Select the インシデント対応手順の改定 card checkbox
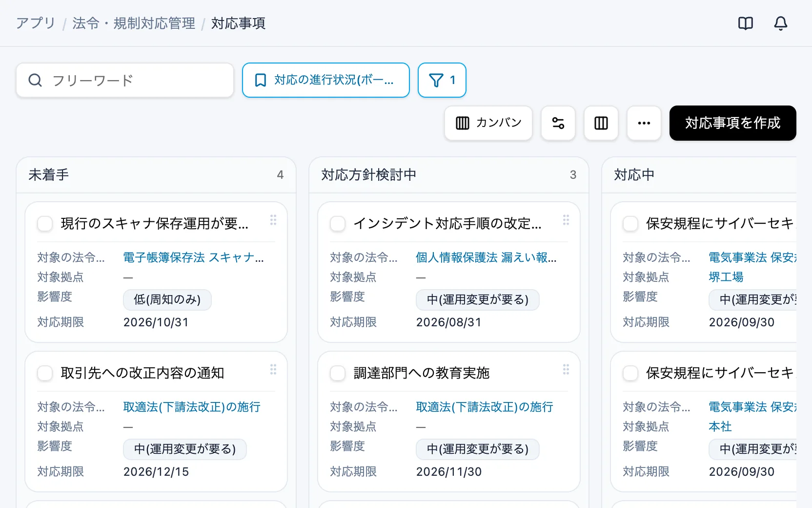This screenshot has width=812, height=508. point(338,224)
